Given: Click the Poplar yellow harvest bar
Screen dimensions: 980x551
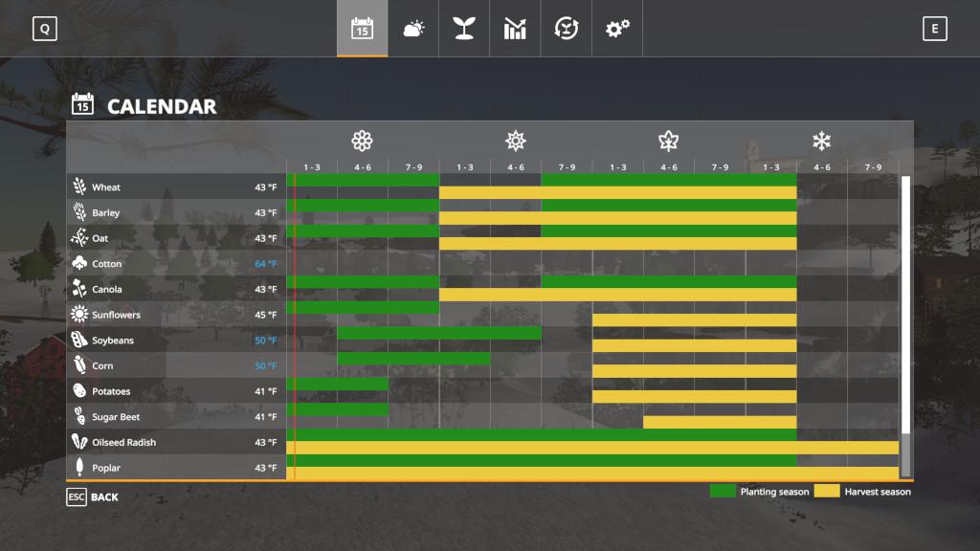Looking at the screenshot, I should click(x=591, y=474).
